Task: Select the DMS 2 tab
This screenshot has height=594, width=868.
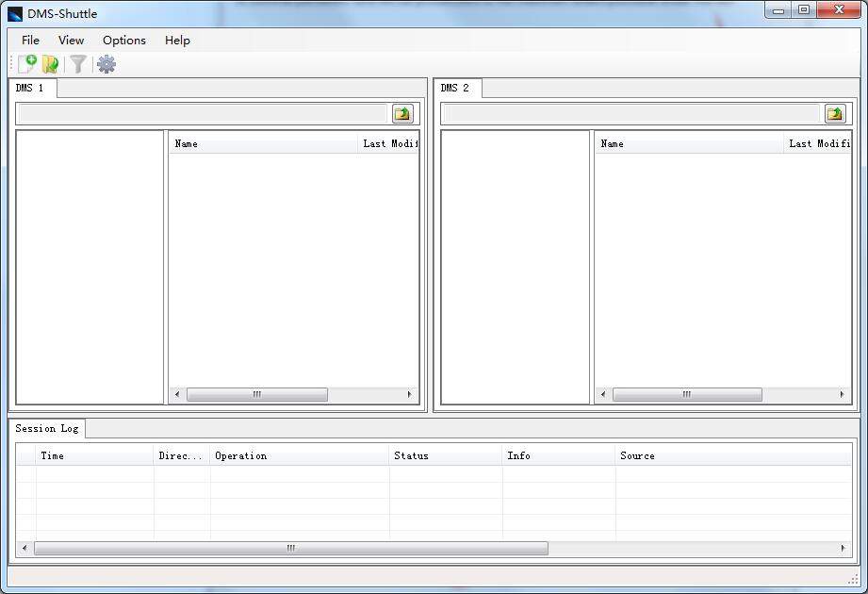Action: tap(455, 88)
